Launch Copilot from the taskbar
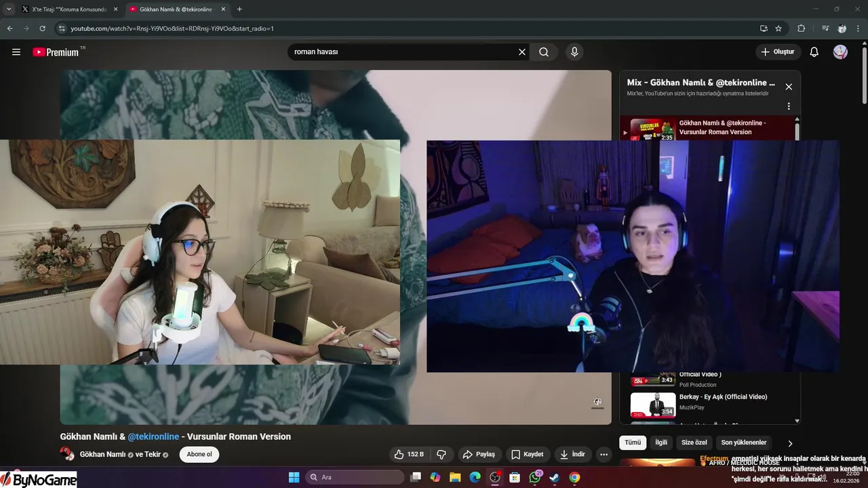Screen dimensions: 868x488 435,477
